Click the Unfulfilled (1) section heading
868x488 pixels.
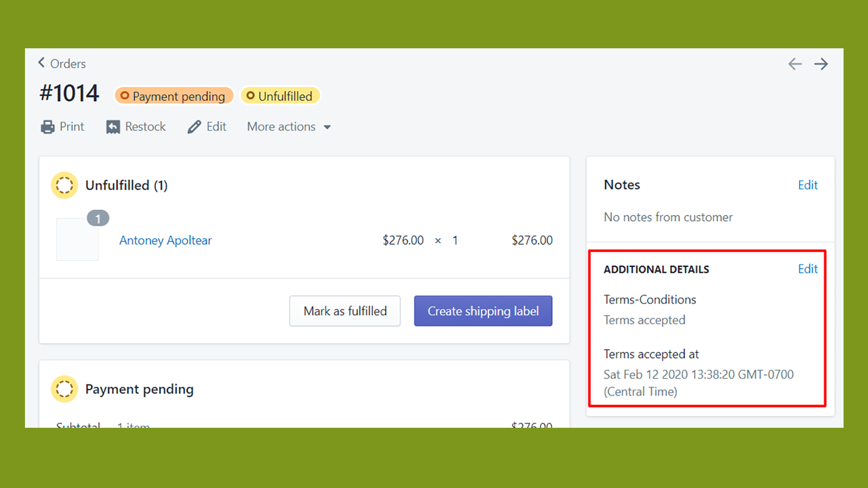tap(126, 185)
